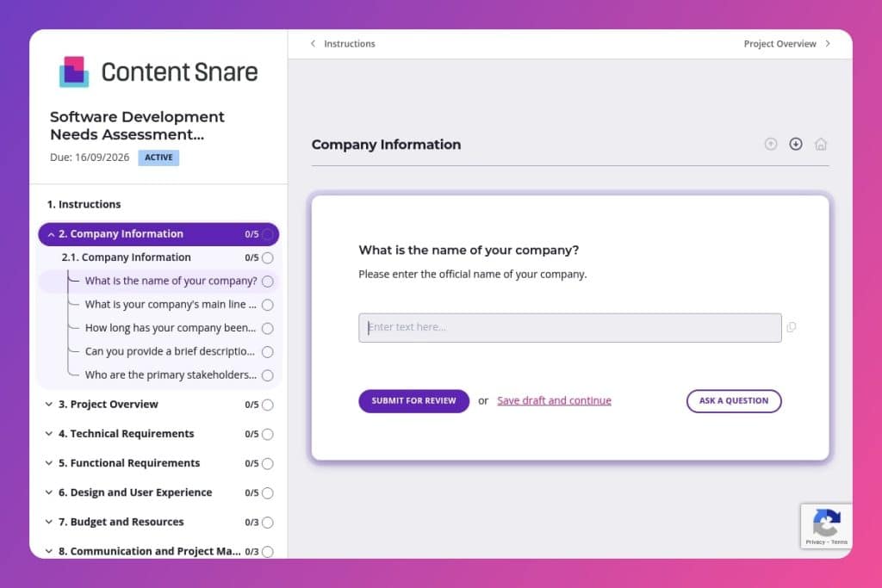This screenshot has width=882, height=588.
Task: Toggle completion circle for 6. Design and User Experience
Action: tap(268, 493)
